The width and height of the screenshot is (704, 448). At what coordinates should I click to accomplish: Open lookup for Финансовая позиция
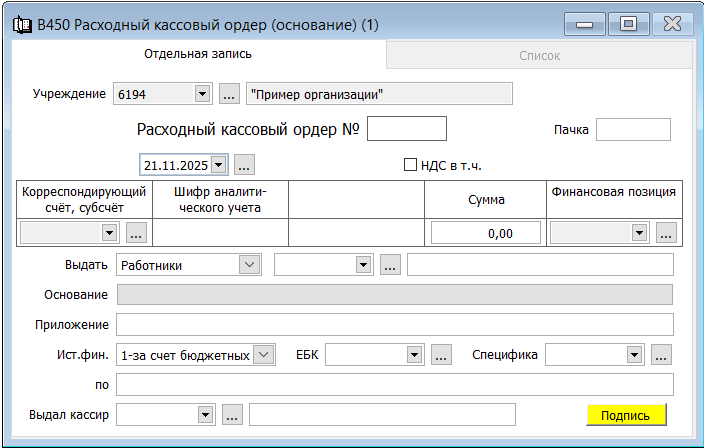click(x=667, y=233)
